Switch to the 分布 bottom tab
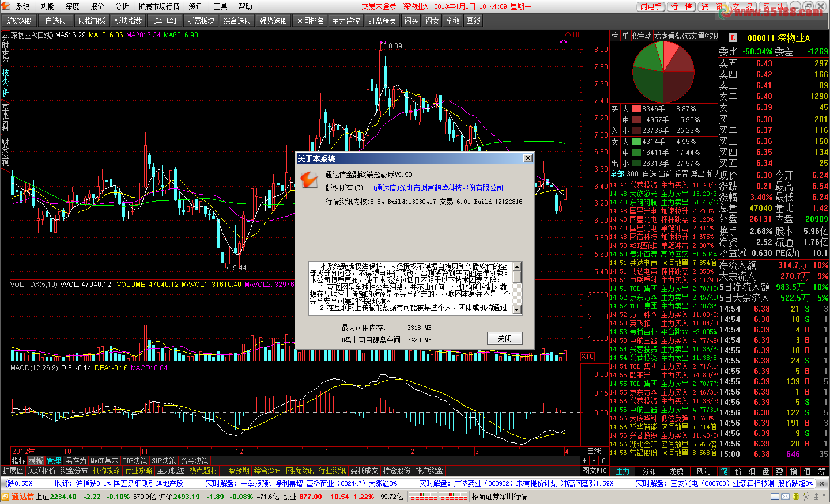Viewport: 830px width, 504px height. coord(649,471)
